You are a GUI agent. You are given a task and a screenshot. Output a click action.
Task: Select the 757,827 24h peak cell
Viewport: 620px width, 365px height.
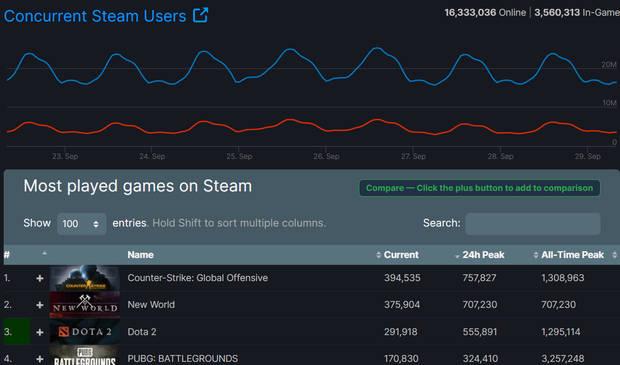pos(479,278)
